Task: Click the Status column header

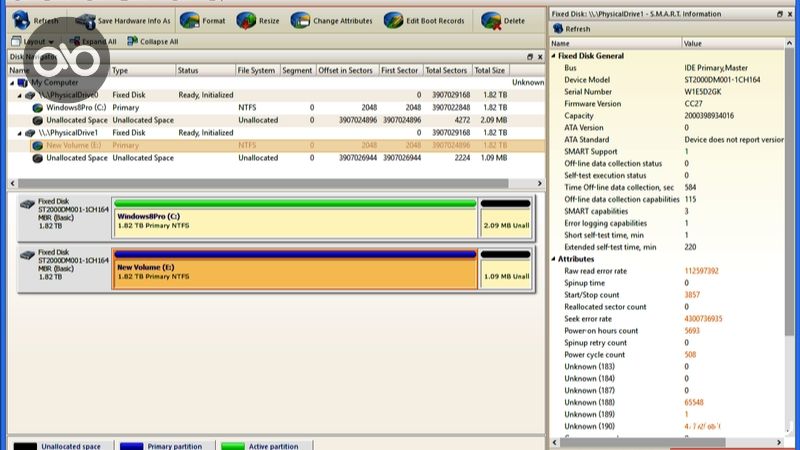Action: point(205,70)
